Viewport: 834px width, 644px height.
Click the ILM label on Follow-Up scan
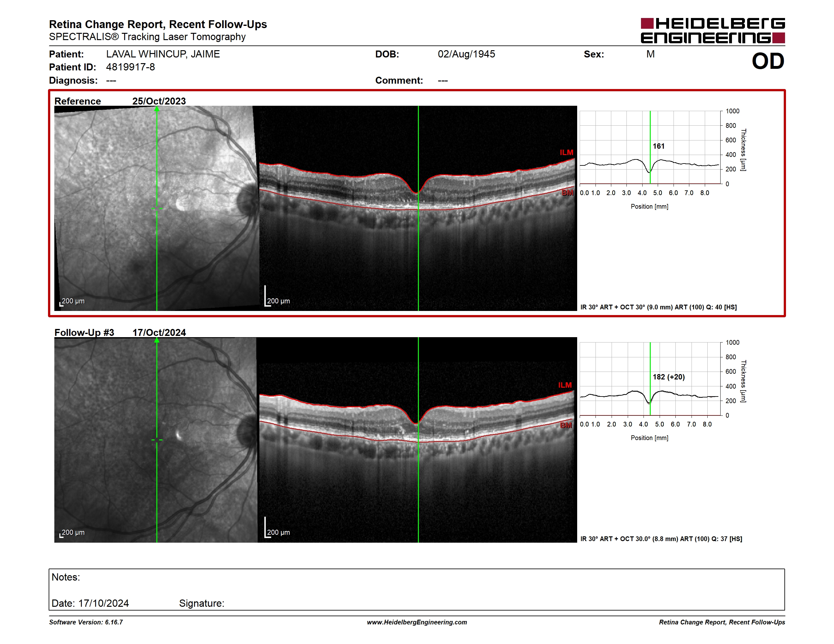(x=565, y=385)
